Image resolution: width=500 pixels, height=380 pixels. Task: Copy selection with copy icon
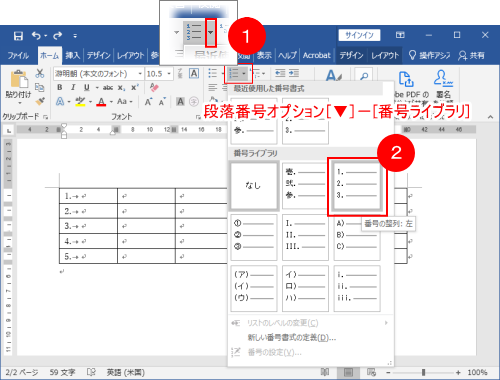(40, 87)
